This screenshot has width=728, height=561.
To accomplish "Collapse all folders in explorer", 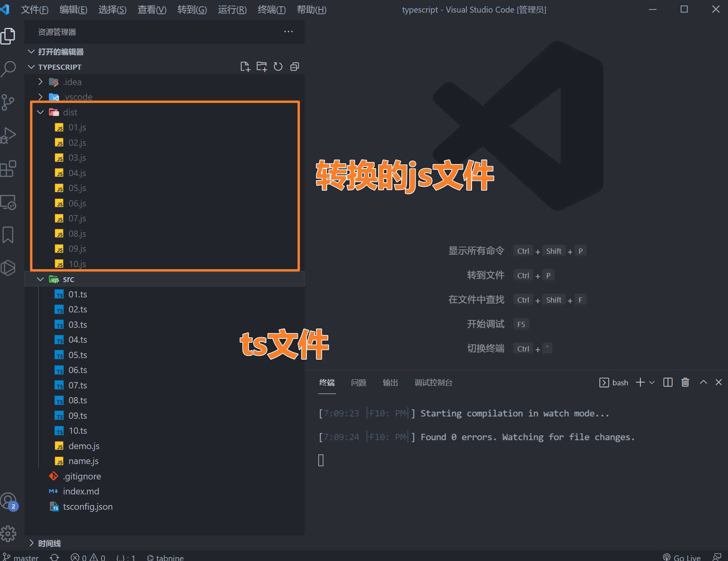I will 295,67.
